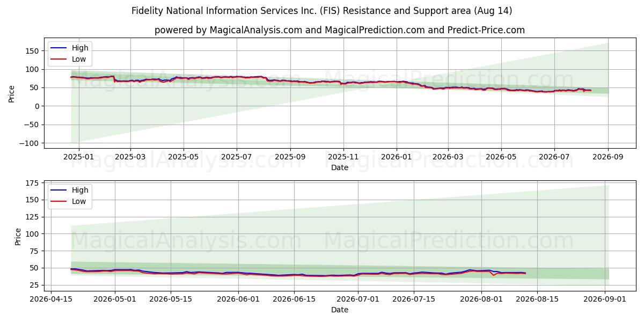Click the '2026-09' tick label on the top chart
Image resolution: width=644 pixels, height=322 pixels.
[x=608, y=157]
